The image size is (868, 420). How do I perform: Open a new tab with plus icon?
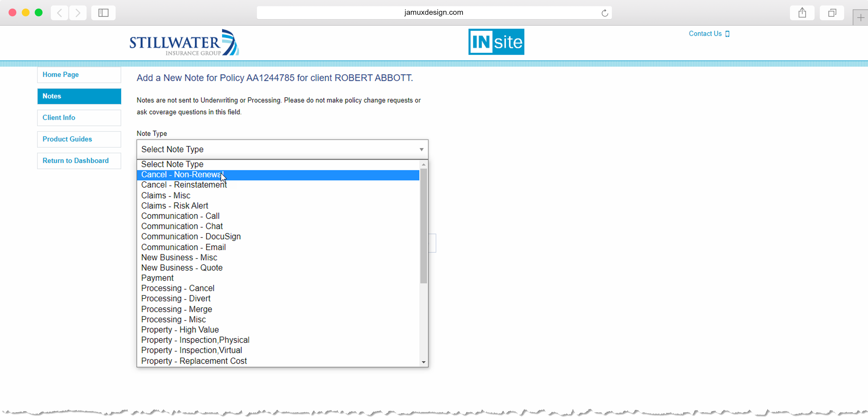[860, 18]
